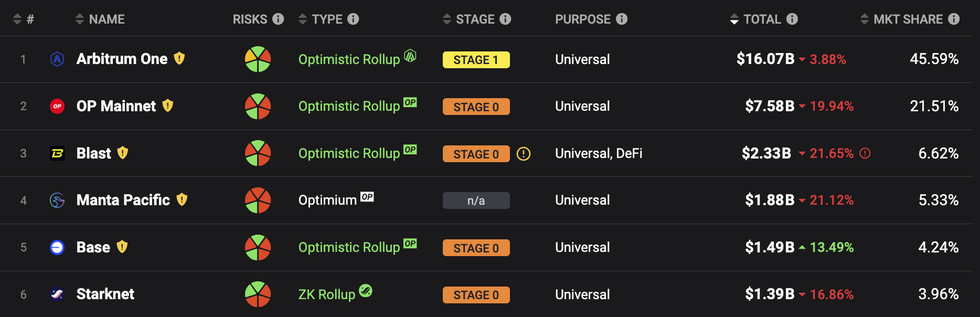The image size is (980, 317).
Task: Show the Purpose column info tooltip
Action: pyautogui.click(x=622, y=19)
